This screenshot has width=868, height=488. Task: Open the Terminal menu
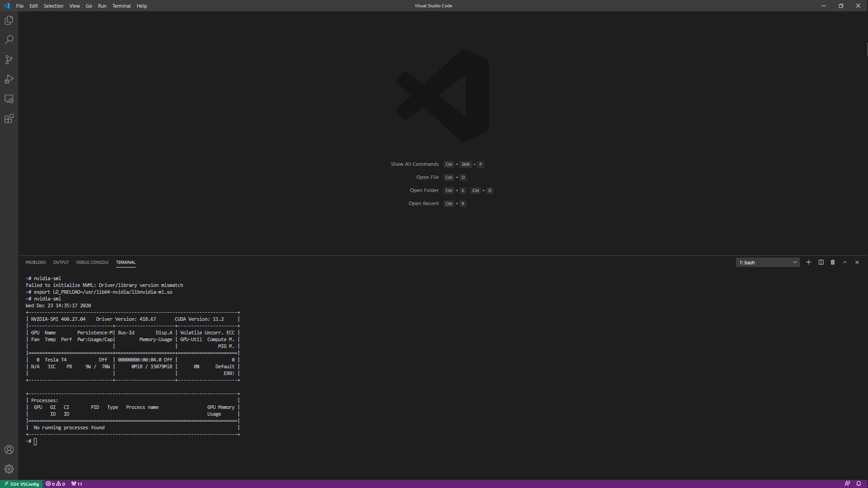click(x=121, y=6)
